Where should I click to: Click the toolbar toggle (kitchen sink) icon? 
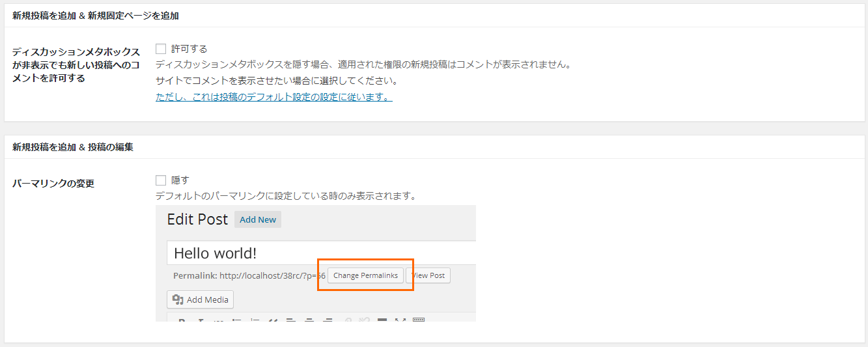pyautogui.click(x=419, y=320)
